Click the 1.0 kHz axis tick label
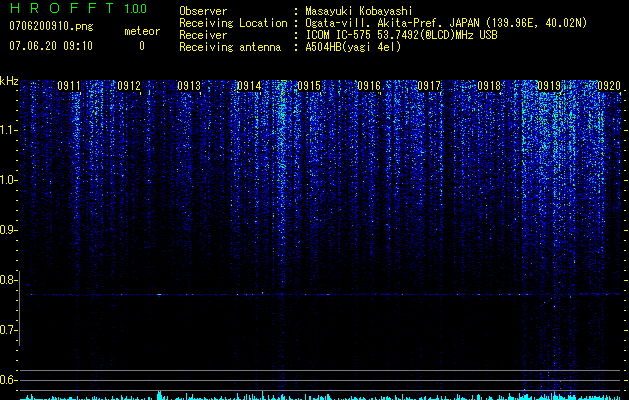 click(8, 180)
